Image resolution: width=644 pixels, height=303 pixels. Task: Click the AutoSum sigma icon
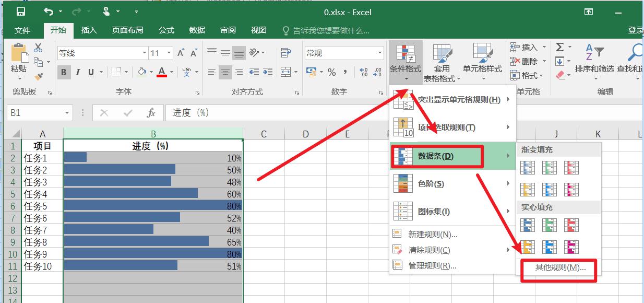pyautogui.click(x=560, y=48)
